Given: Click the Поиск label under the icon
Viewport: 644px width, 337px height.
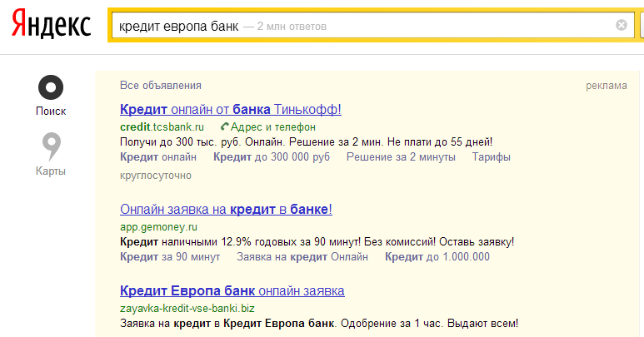Looking at the screenshot, I should (x=51, y=112).
